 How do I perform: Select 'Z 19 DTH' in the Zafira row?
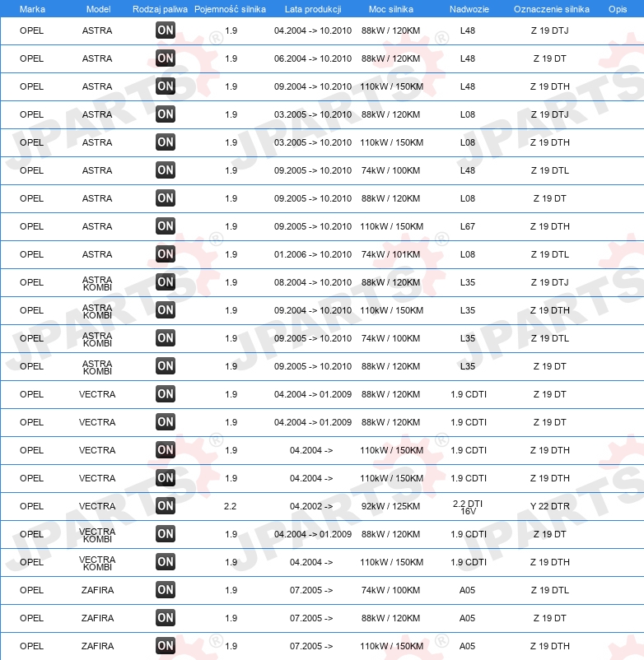[x=549, y=646]
